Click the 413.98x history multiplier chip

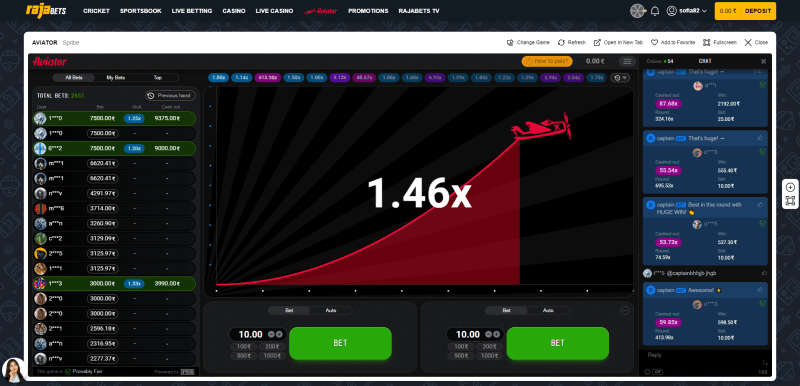pos(267,78)
